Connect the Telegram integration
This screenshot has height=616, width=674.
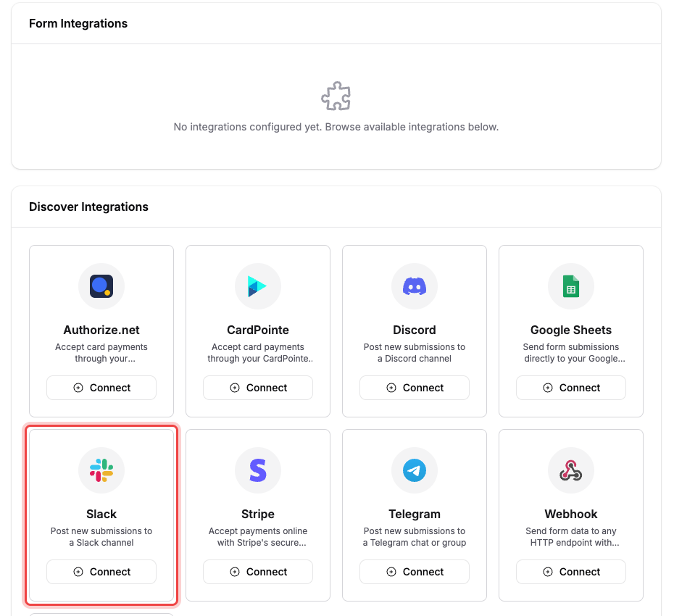(x=415, y=572)
